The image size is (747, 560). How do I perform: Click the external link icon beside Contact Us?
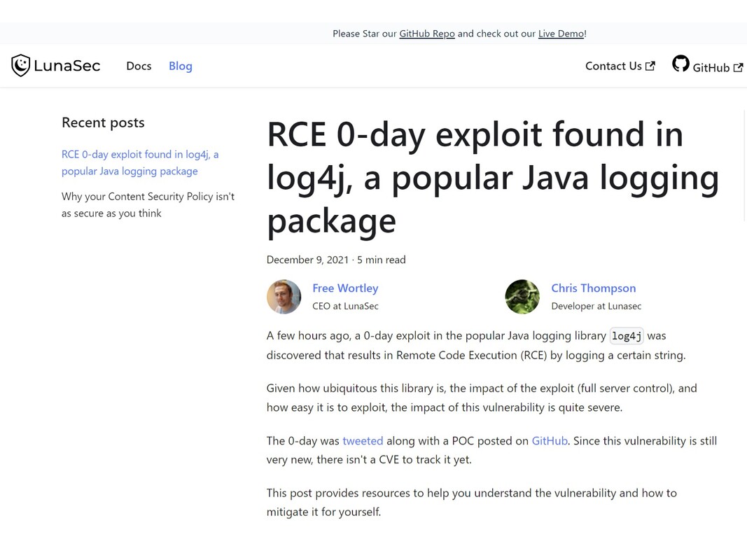click(650, 66)
